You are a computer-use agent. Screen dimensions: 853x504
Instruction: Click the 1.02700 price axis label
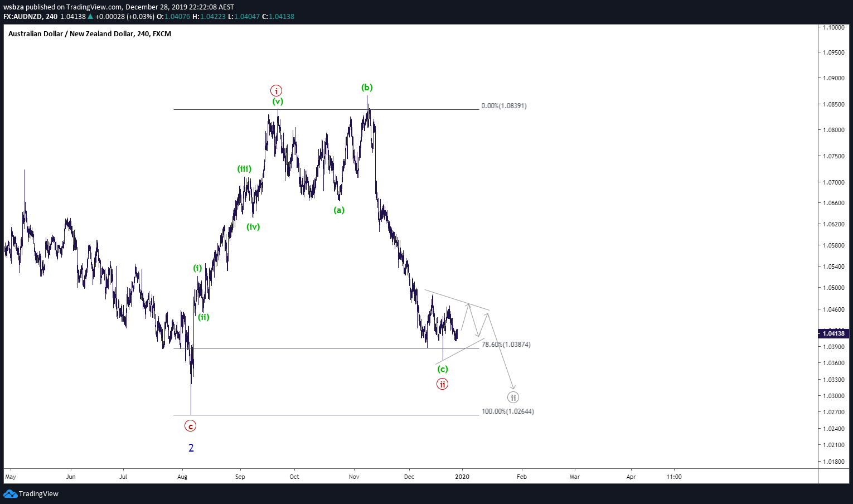click(x=833, y=412)
